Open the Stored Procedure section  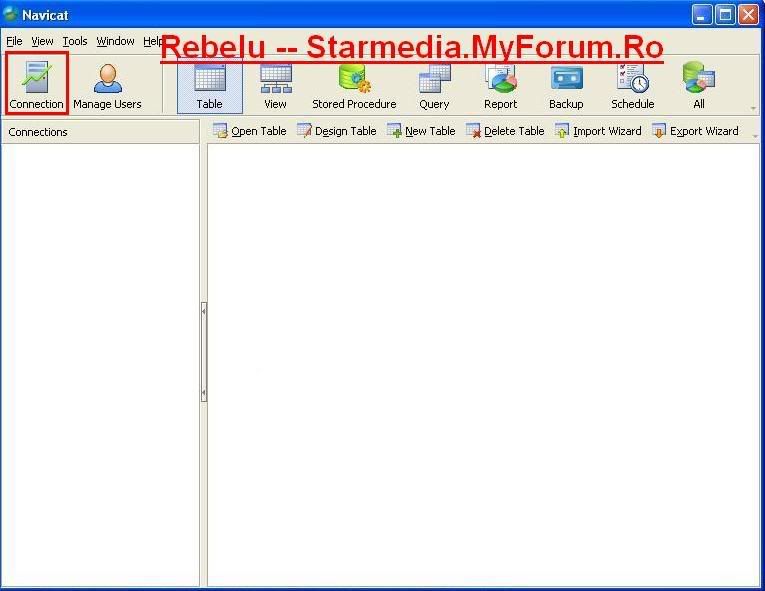[354, 86]
